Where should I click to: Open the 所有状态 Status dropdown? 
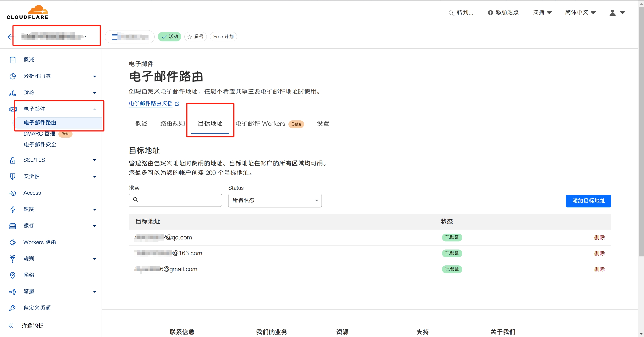(275, 200)
